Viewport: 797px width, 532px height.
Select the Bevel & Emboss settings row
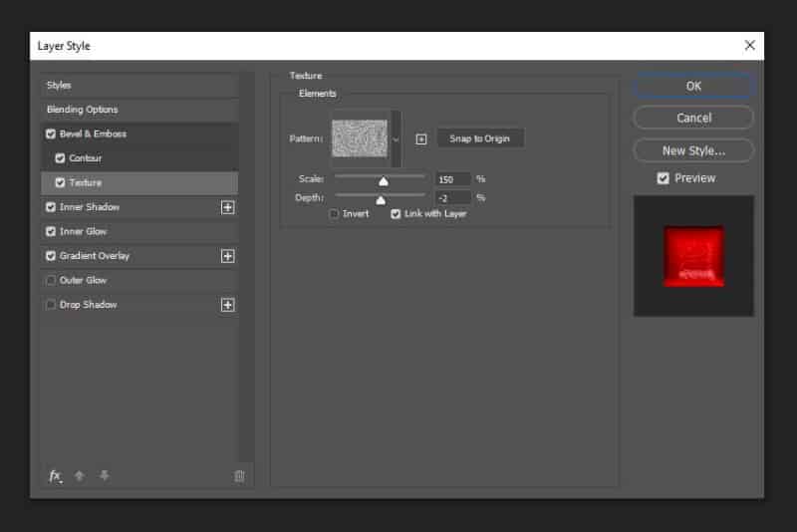coord(139,134)
